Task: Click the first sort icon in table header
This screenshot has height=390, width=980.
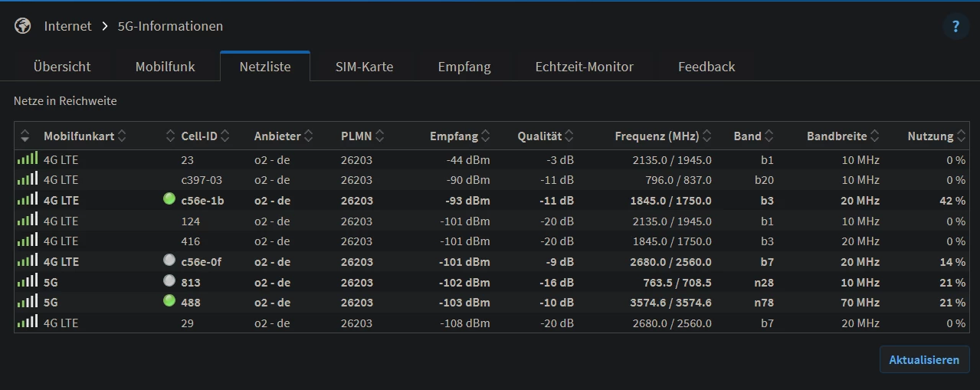Action: coord(25,136)
